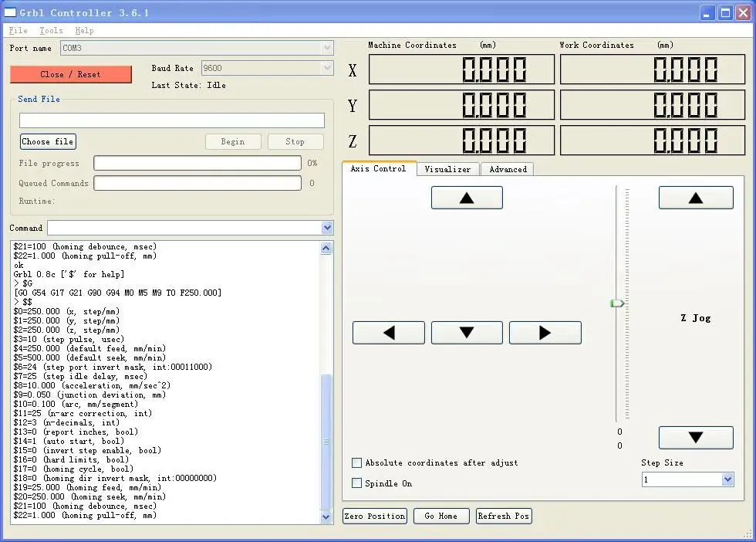756x542 pixels.
Task: Click the Grbl Controller title bar icon
Action: [x=10, y=12]
